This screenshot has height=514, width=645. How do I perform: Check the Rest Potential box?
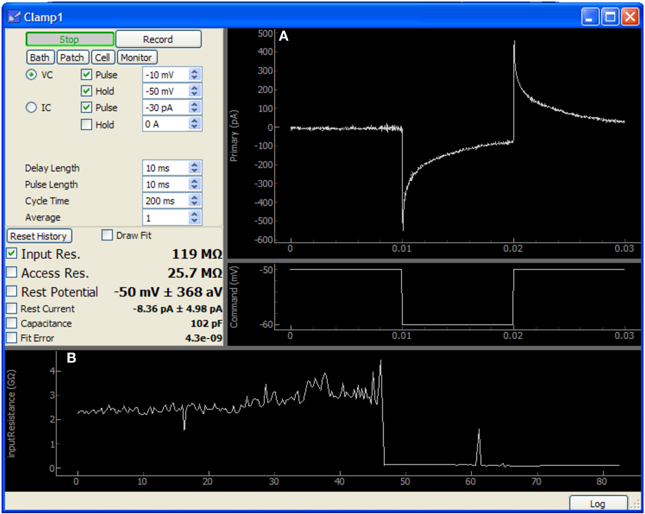click(12, 292)
